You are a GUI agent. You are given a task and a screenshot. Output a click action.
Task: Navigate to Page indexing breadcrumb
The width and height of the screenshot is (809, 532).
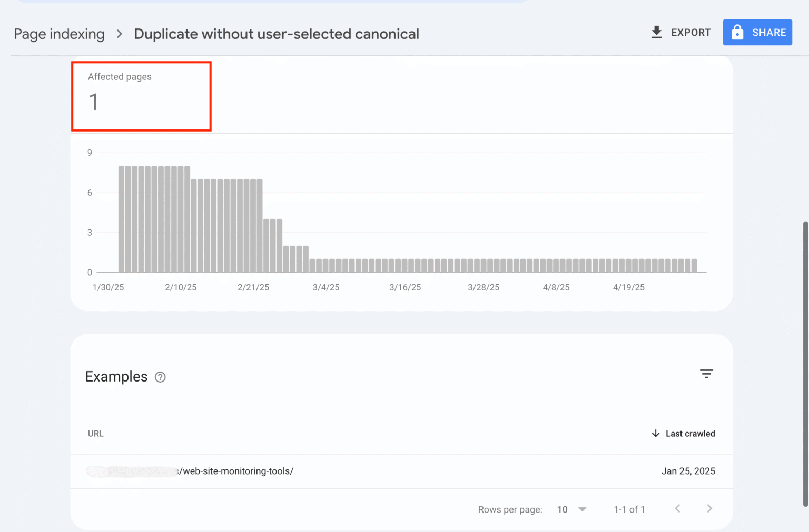coord(59,34)
